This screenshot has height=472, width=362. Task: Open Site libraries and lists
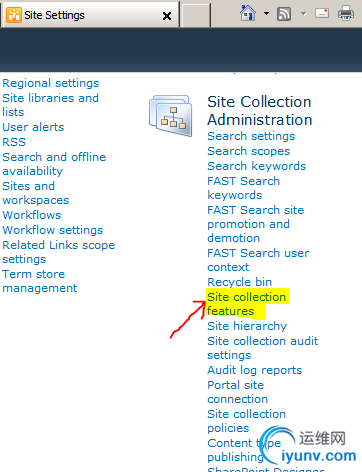(50, 105)
